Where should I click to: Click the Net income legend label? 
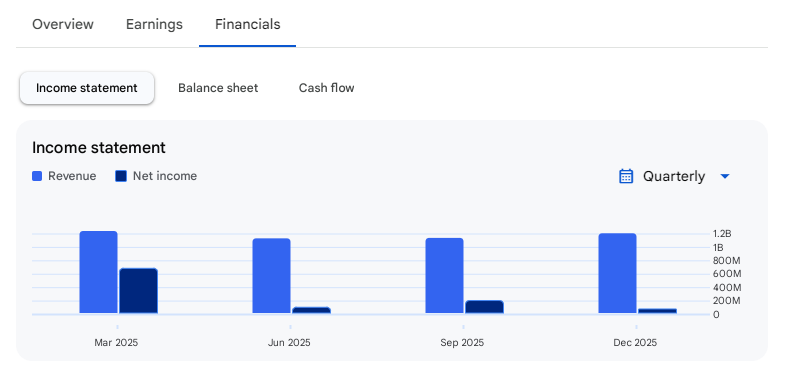165,176
